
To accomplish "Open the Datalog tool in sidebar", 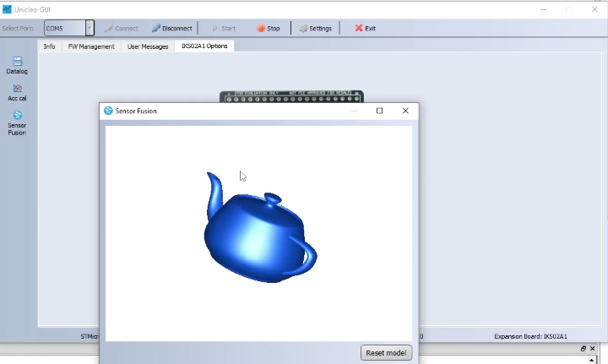I will 17,66.
